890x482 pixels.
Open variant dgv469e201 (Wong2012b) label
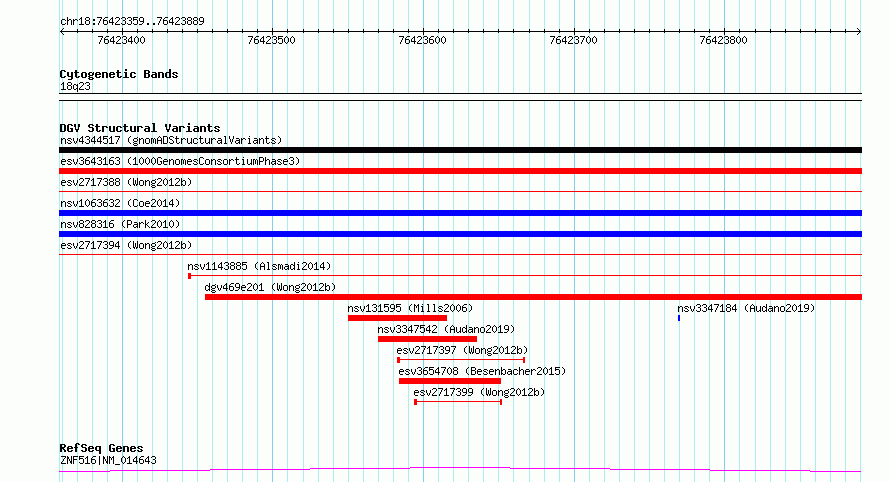coord(270,287)
